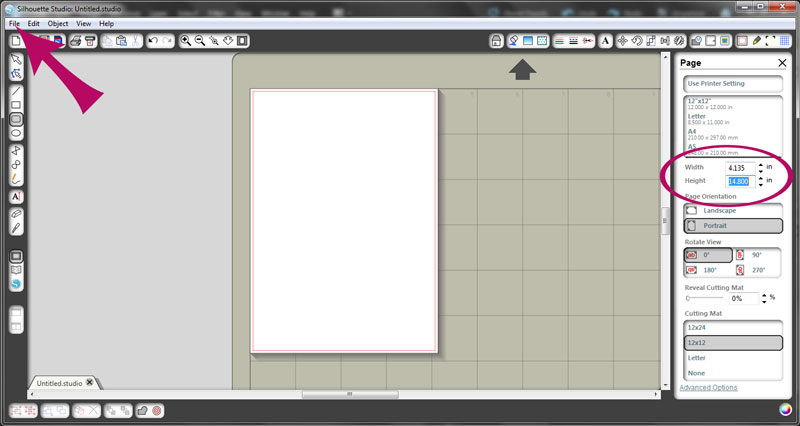This screenshot has width=800, height=426.
Task: Select the Curve shape tool
Action: [16, 165]
